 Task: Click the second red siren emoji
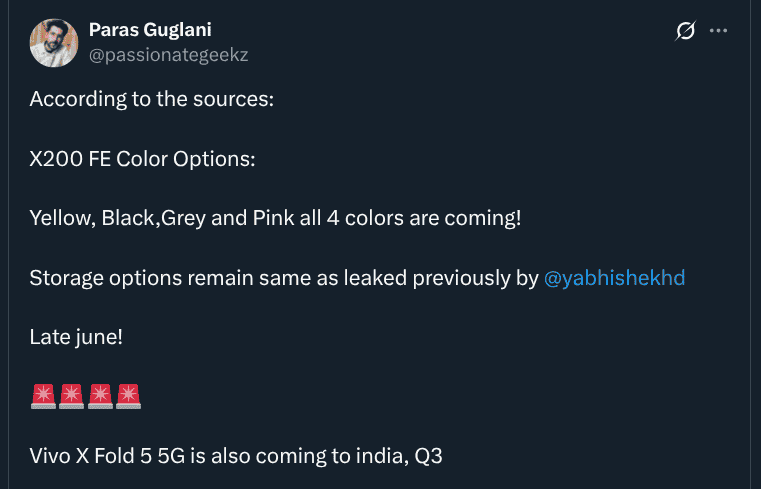(x=71, y=396)
